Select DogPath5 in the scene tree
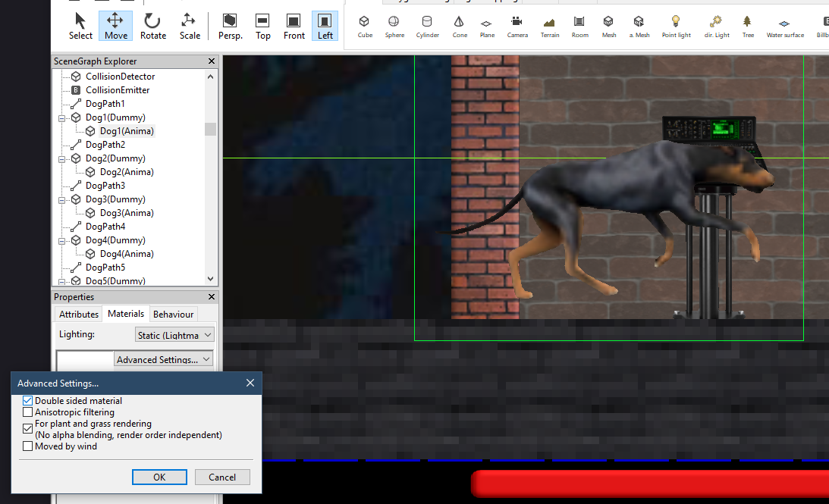 pos(105,268)
